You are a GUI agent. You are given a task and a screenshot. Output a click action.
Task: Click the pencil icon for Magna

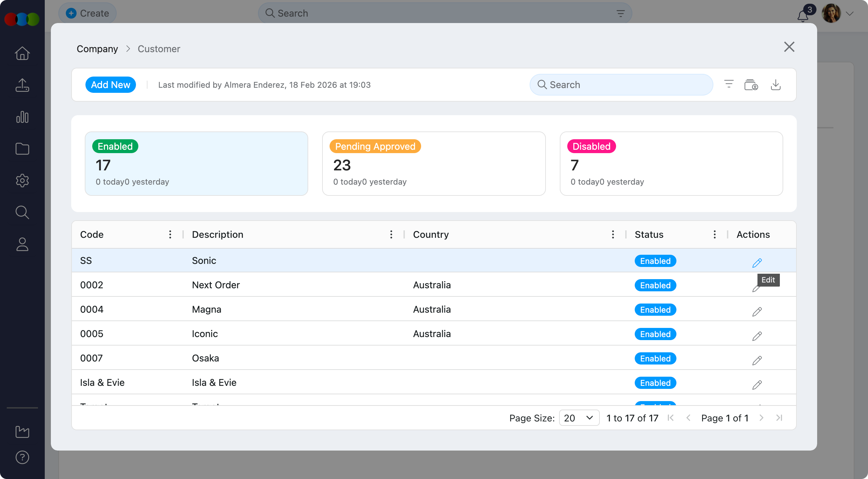(757, 312)
